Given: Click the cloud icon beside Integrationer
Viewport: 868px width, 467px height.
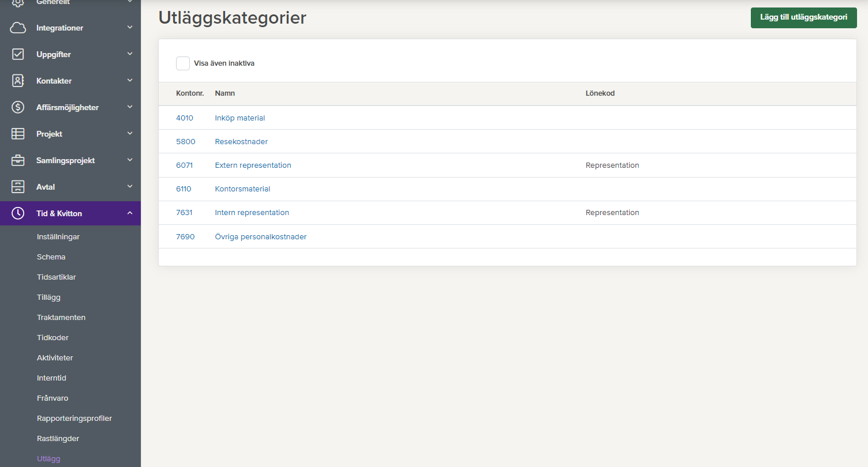Looking at the screenshot, I should 18,28.
